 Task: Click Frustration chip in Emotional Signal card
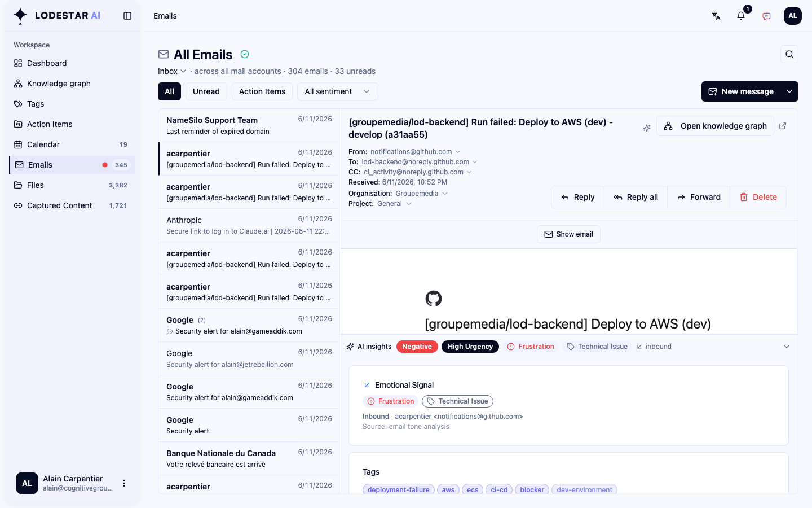[x=391, y=401]
